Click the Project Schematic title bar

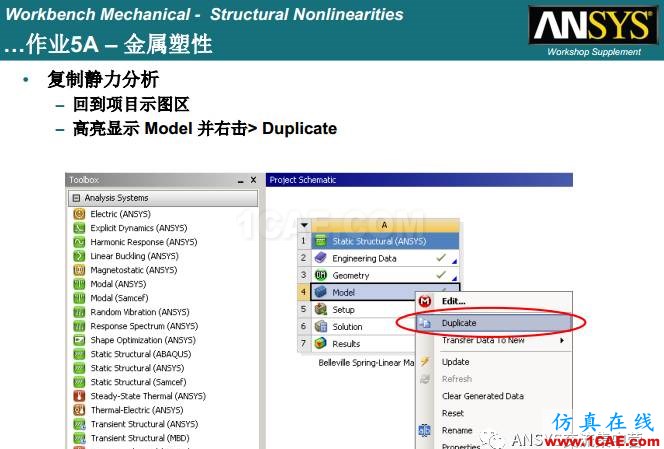[419, 180]
